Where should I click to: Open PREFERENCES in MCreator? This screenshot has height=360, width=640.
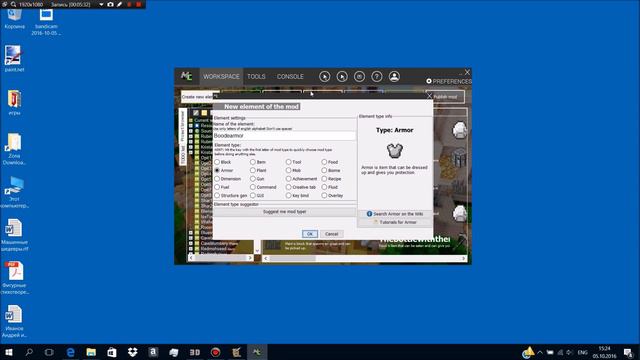pyautogui.click(x=449, y=81)
